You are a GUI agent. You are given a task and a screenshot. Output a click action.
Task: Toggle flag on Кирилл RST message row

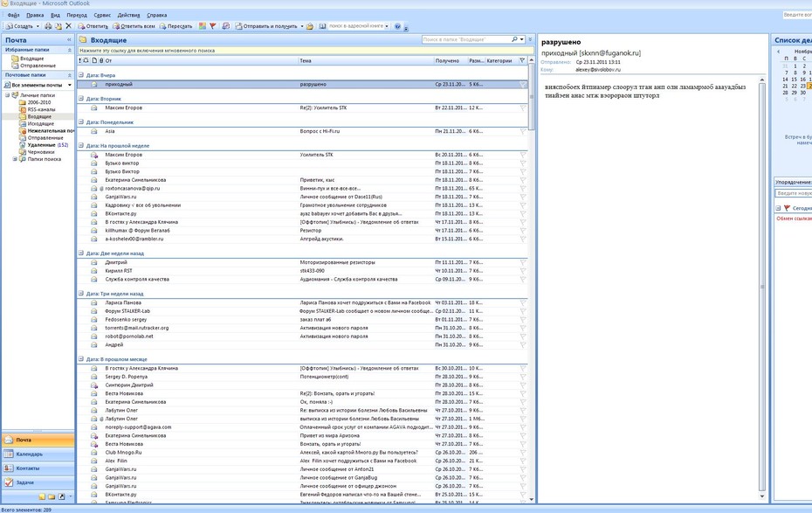522,271
